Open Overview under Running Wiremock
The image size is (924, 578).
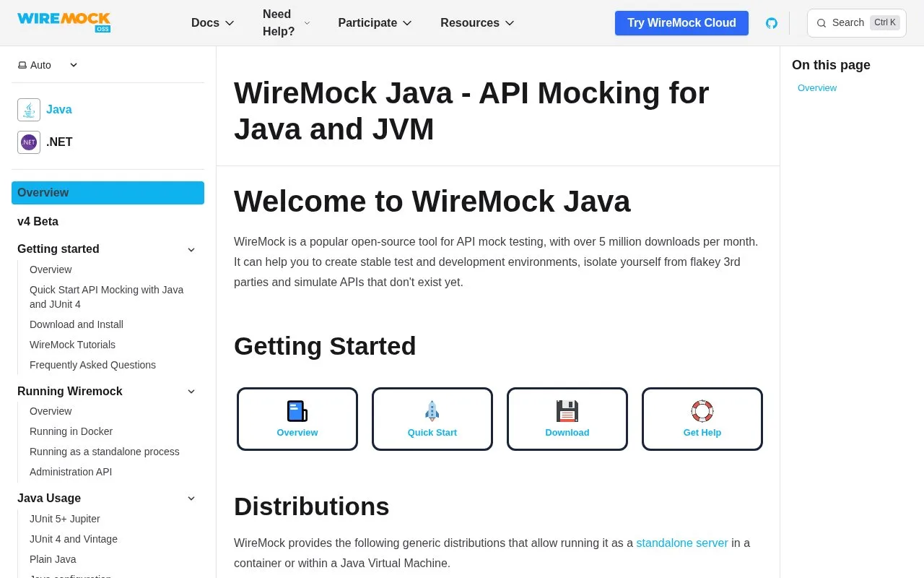tap(51, 411)
